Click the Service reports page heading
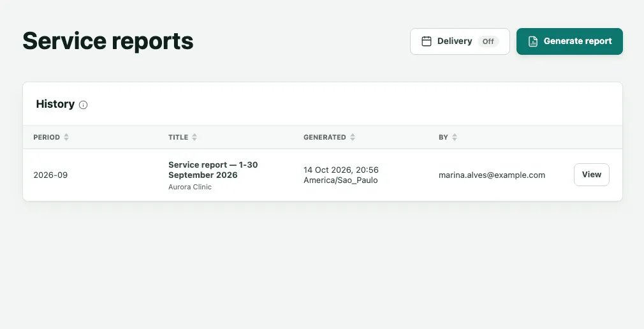Screen dimensions: 644x329 point(108,41)
